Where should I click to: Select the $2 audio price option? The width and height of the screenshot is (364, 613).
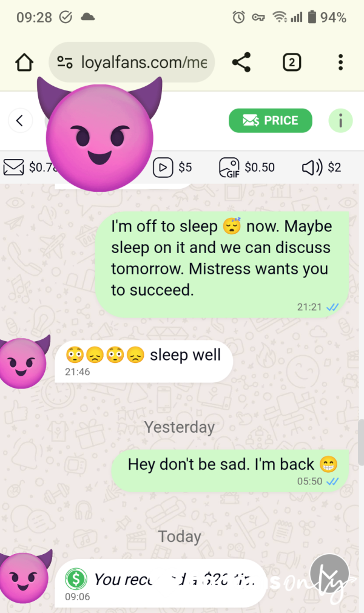322,168
